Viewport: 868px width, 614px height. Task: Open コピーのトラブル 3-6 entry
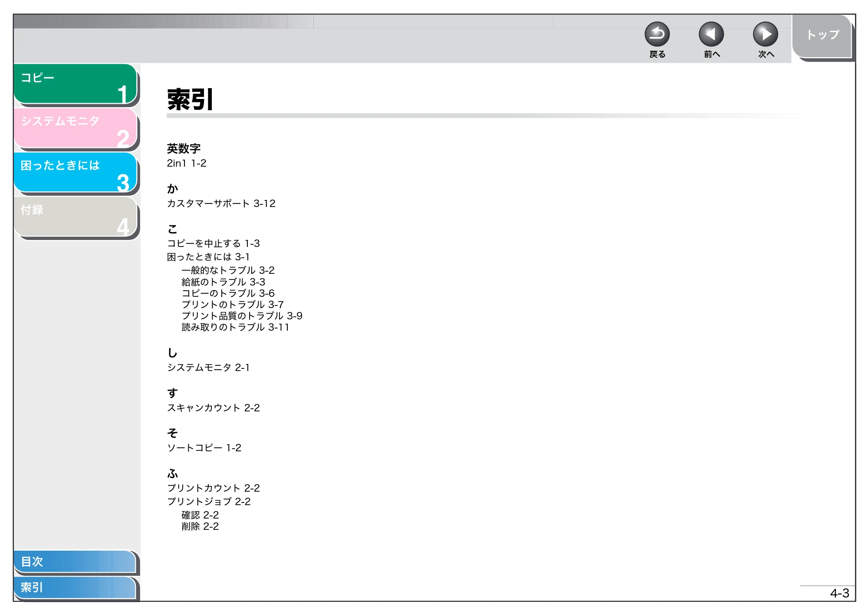click(228, 293)
